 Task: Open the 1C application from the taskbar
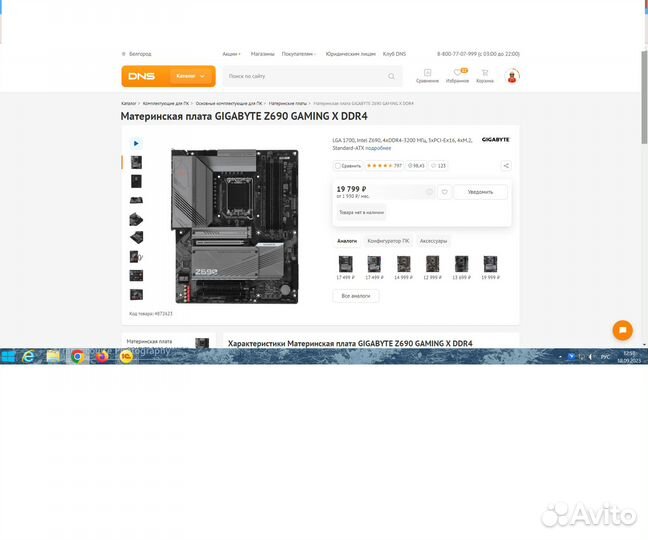tap(126, 356)
